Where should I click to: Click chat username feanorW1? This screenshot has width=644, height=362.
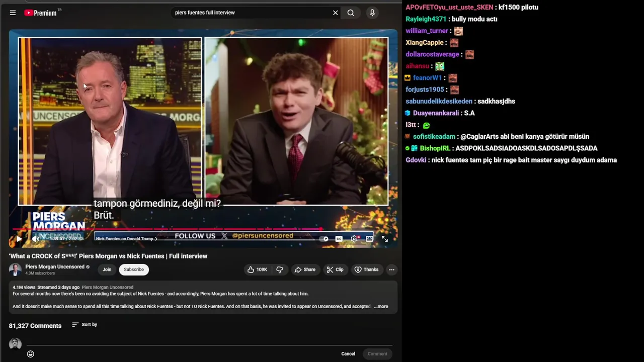click(428, 78)
